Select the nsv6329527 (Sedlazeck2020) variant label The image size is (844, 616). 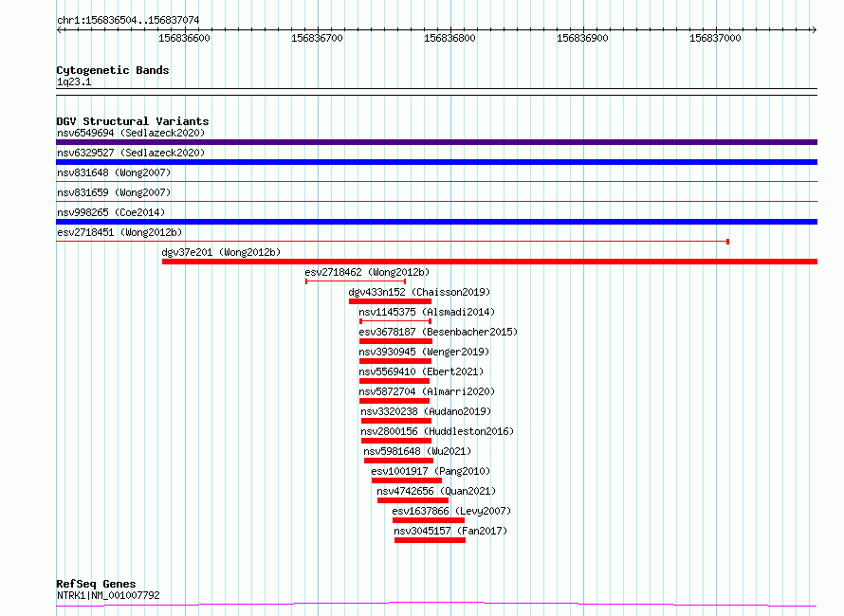pyautogui.click(x=131, y=153)
